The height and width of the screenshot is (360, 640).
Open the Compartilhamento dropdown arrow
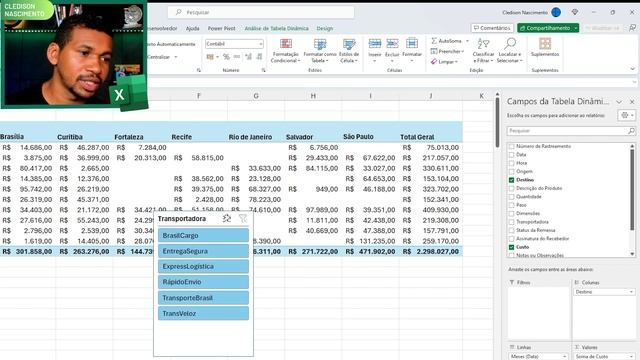pyautogui.click(x=576, y=28)
